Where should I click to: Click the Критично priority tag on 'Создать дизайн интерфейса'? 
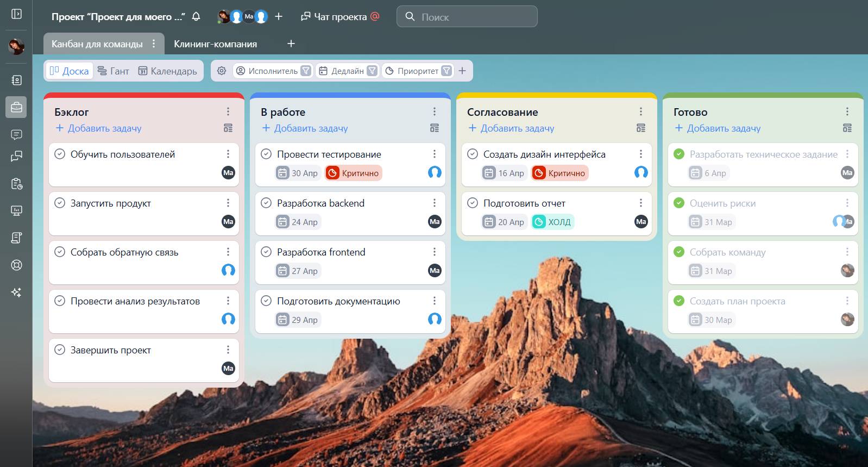(x=560, y=173)
